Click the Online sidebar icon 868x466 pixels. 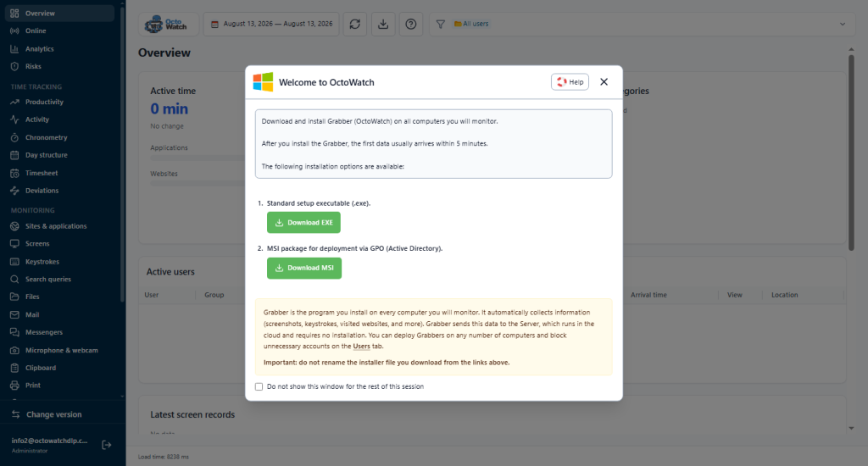coord(14,31)
